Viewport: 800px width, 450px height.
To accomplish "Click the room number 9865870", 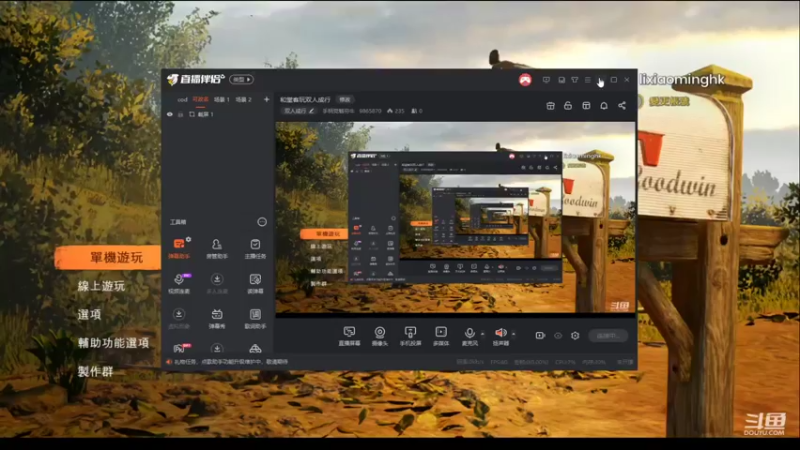I will click(x=370, y=111).
